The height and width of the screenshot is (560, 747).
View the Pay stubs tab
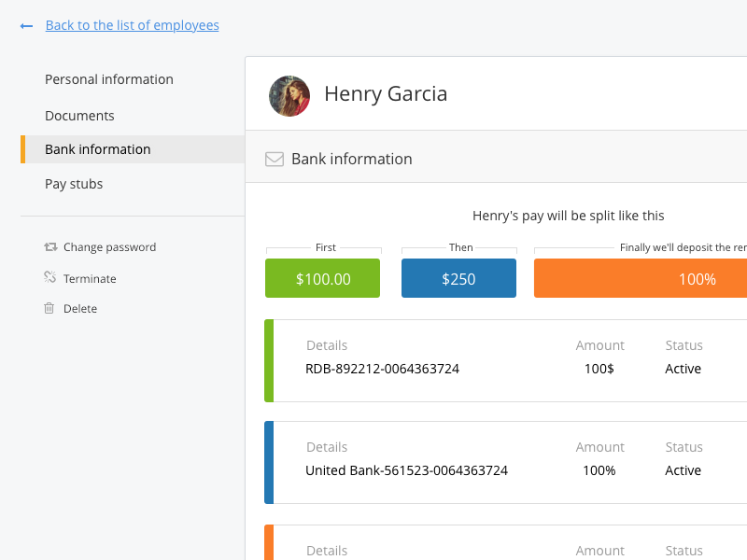74,184
